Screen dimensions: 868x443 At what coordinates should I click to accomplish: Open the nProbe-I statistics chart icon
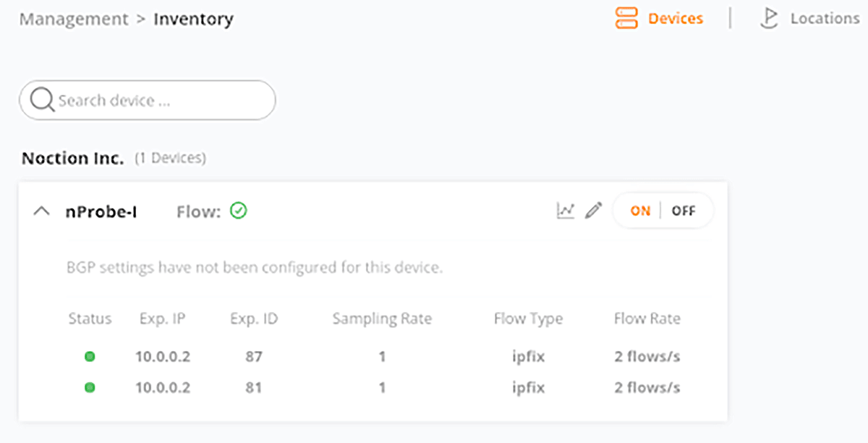coord(565,211)
